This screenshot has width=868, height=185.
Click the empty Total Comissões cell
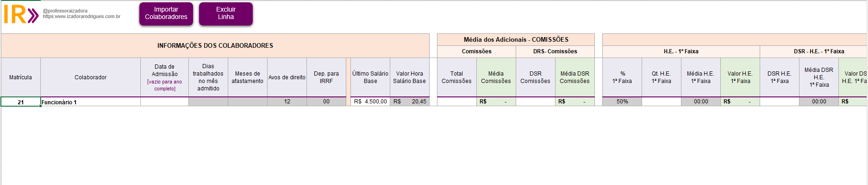coord(457,102)
